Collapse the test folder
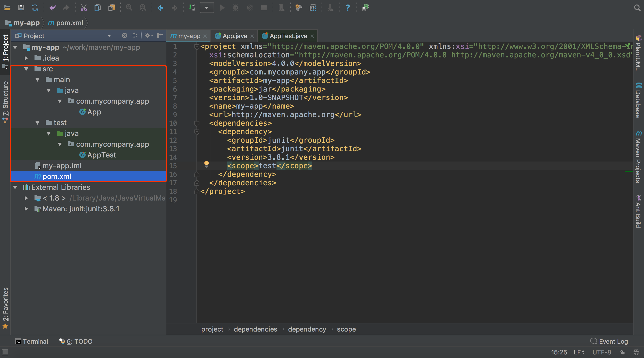 [x=37, y=122]
